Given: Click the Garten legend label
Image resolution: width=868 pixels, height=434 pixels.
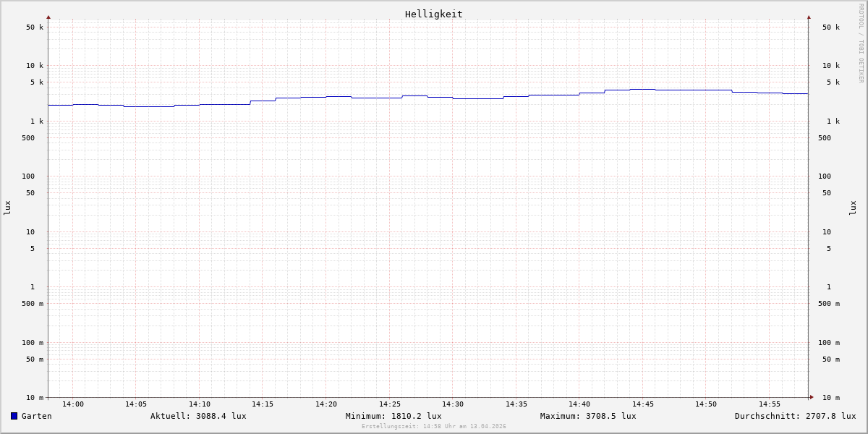Looking at the screenshot, I should 36,416.
